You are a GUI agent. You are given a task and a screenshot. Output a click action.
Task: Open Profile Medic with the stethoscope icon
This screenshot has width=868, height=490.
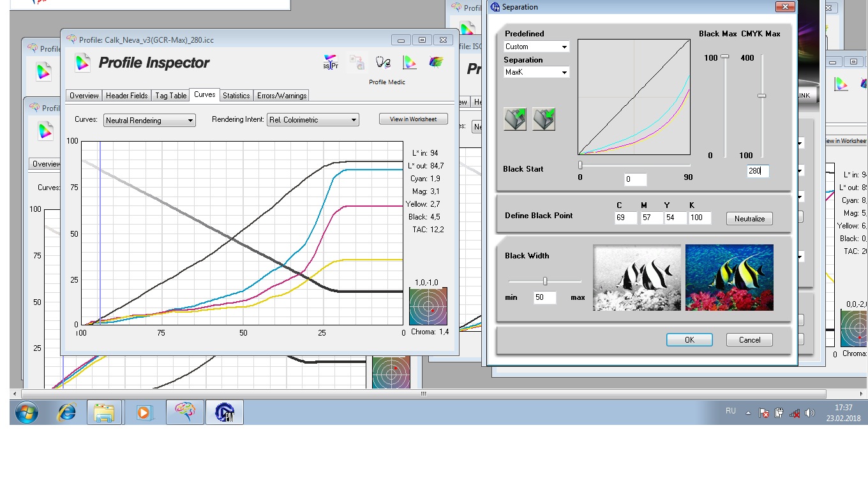point(382,62)
